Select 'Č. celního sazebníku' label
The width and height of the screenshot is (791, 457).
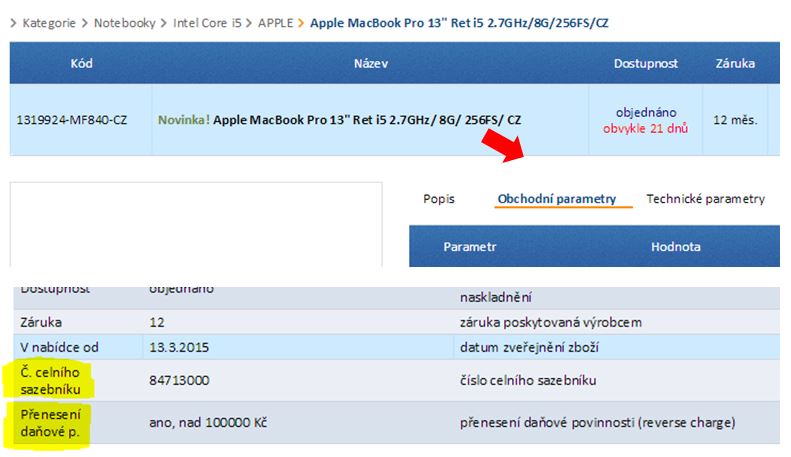point(50,381)
